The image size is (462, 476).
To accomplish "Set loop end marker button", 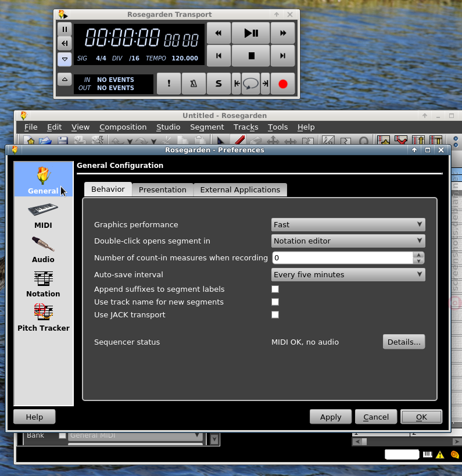I will [266, 84].
